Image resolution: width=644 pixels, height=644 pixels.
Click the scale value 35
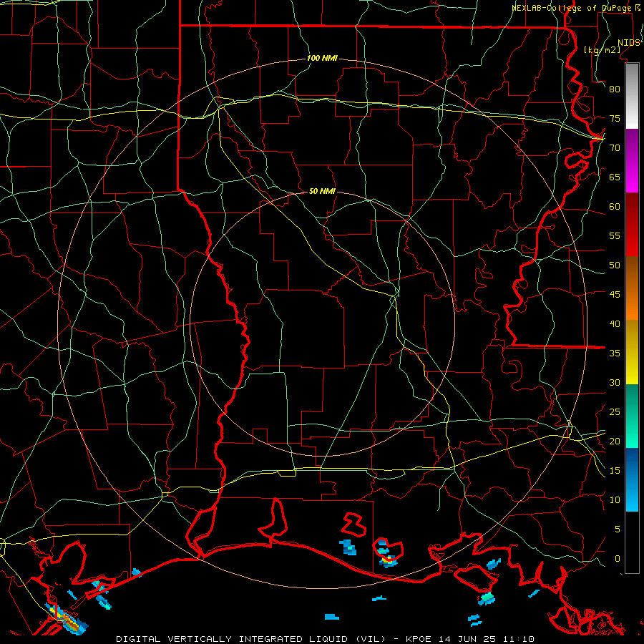[x=615, y=353]
